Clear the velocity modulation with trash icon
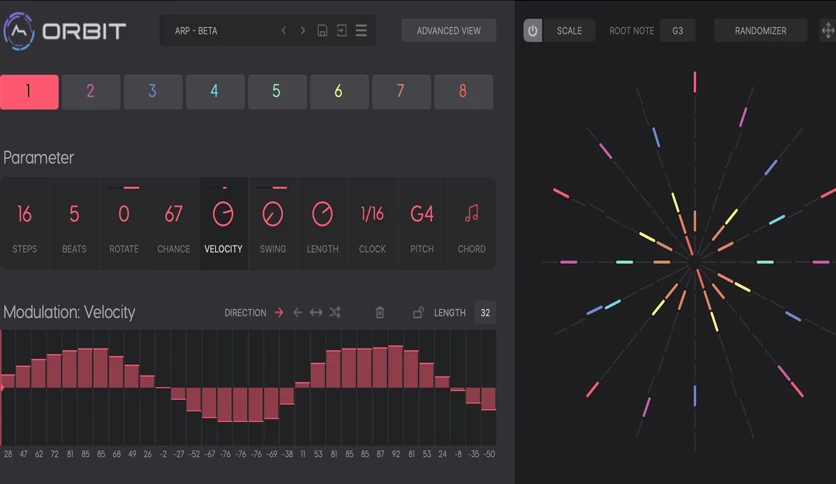Viewport: 836px width, 484px height. tap(380, 312)
